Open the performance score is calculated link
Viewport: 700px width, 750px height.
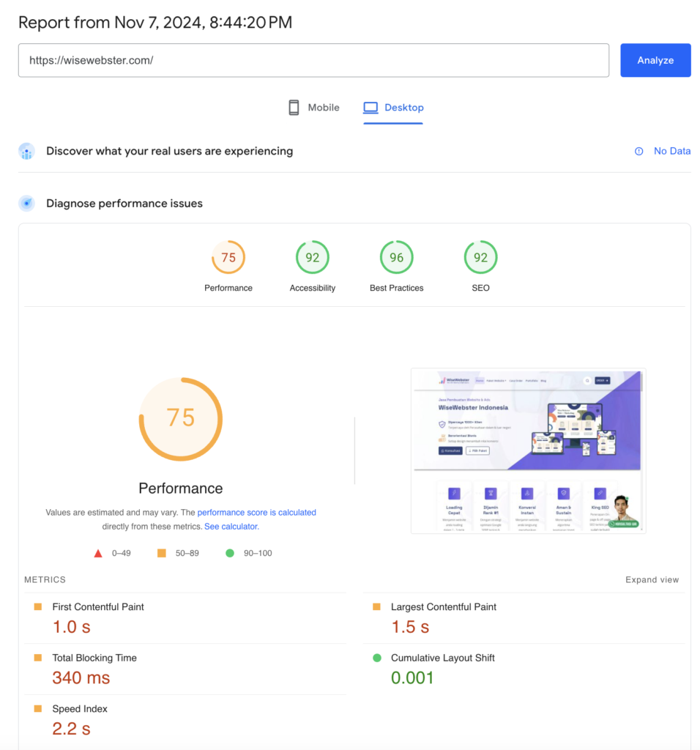256,512
